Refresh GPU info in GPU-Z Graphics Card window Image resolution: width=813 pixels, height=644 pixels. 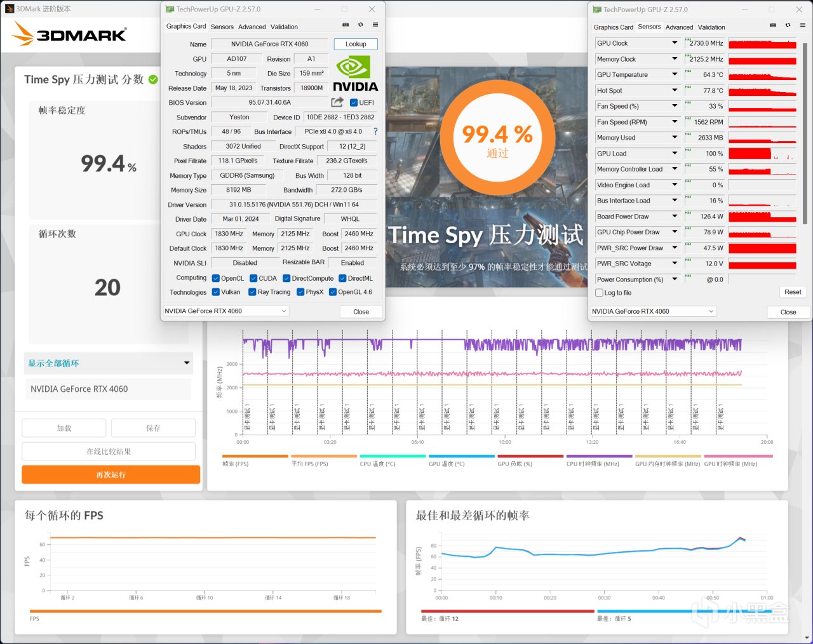coord(361,25)
